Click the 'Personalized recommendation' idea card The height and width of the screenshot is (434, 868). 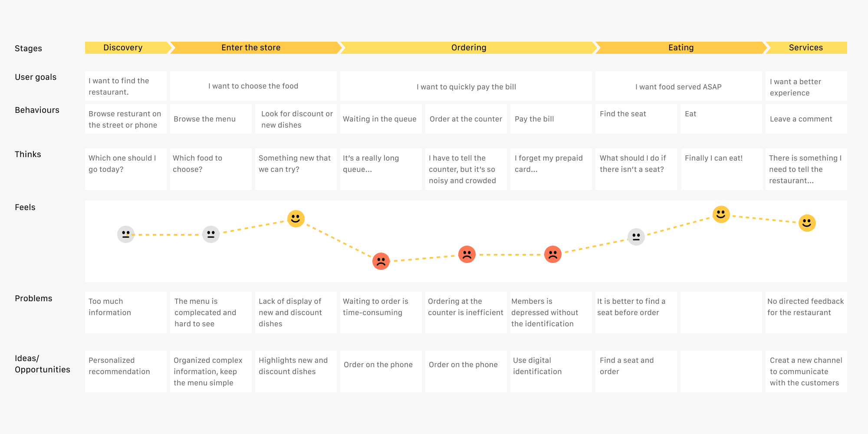125,371
